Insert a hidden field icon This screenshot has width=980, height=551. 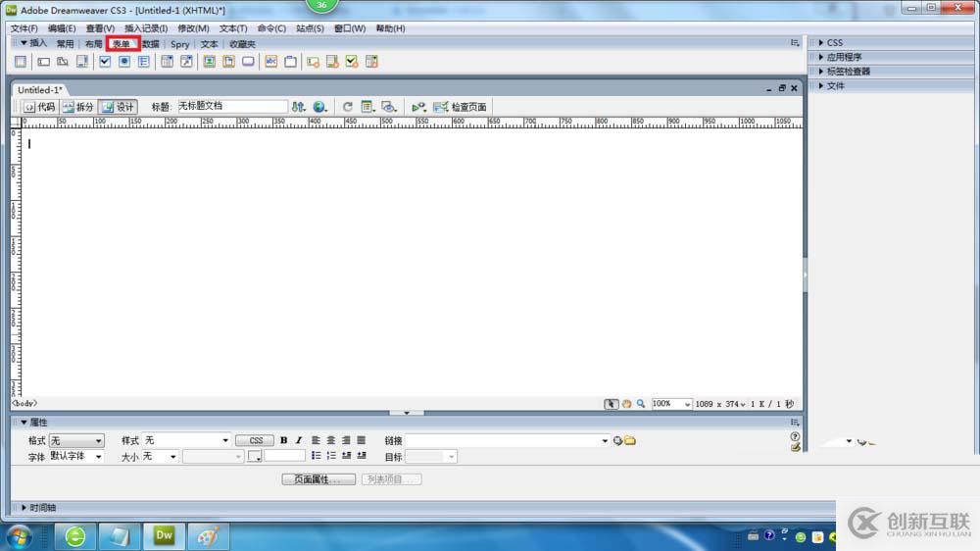click(63, 62)
